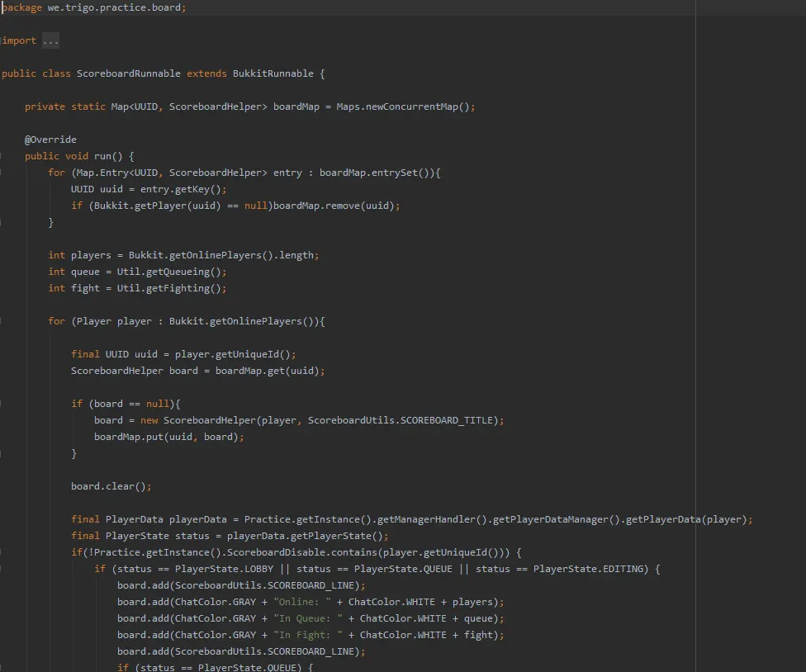Collapse the Player for-loop fold marker

(2, 321)
